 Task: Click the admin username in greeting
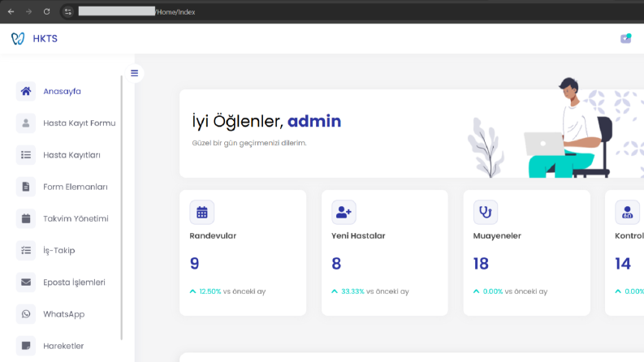click(x=314, y=121)
